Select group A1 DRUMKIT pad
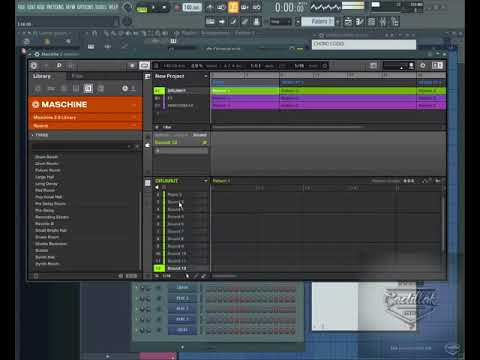Image resolution: width=480 pixels, height=360 pixels. 159,91
